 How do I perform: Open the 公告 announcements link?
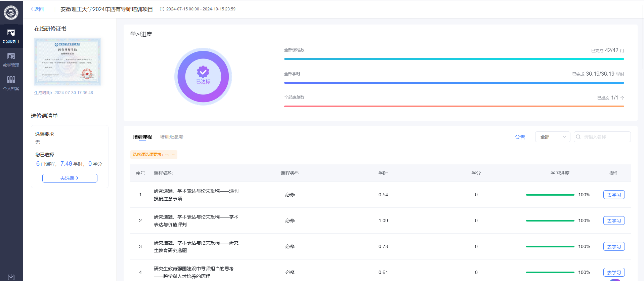coord(520,137)
